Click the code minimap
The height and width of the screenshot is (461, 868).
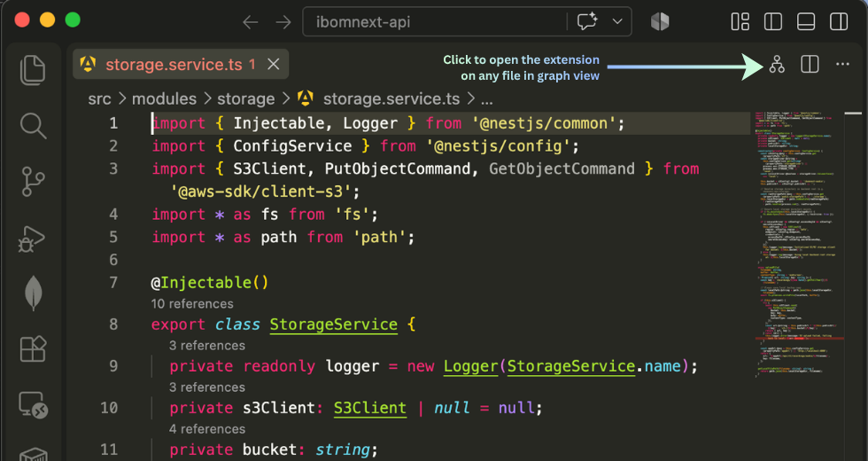pos(797,244)
